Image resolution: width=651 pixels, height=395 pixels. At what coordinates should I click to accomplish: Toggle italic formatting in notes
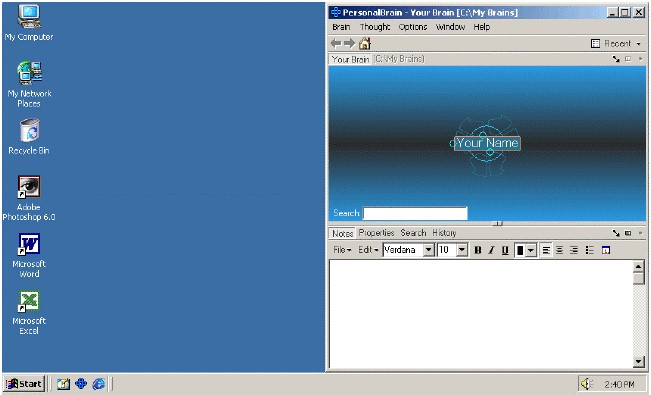pos(491,250)
